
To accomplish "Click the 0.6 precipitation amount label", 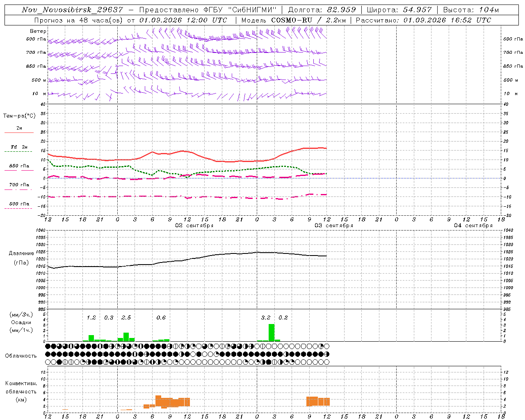I will [x=161, y=317].
